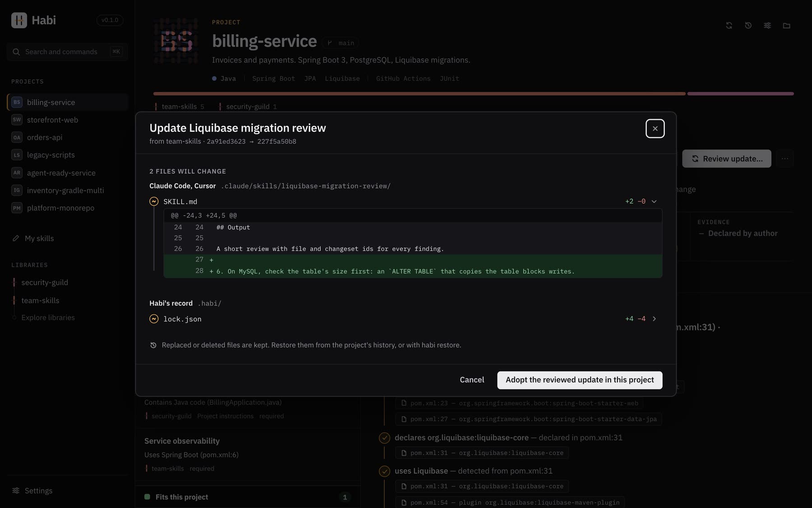Viewport: 812px width, 508px height.
Task: Click the pom.xml:27 spring-boot-starter-data-jpa evidence chip
Action: [529, 419]
